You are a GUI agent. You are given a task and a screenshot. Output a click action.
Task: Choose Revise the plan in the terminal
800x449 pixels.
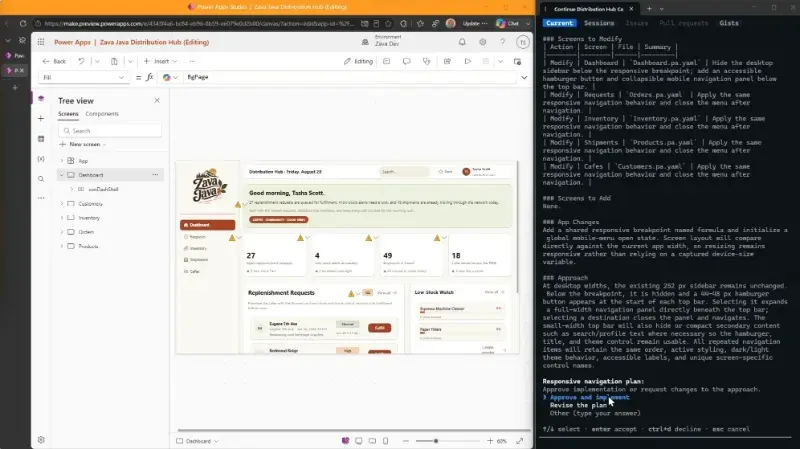tap(578, 405)
